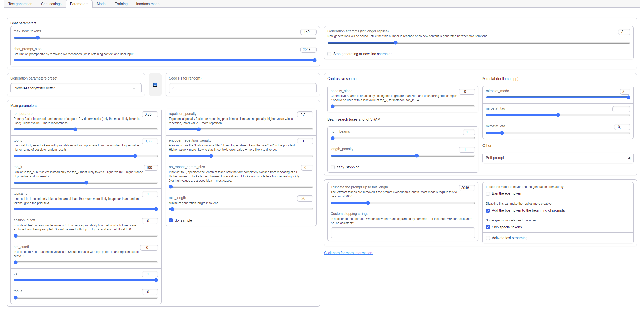Enable Activate text streaming
The height and width of the screenshot is (316, 644).
[x=488, y=238]
